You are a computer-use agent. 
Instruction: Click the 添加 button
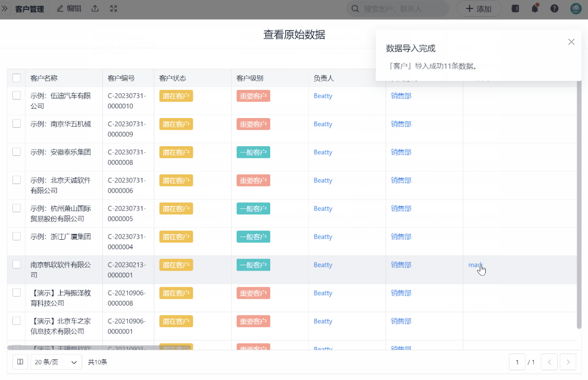click(479, 9)
